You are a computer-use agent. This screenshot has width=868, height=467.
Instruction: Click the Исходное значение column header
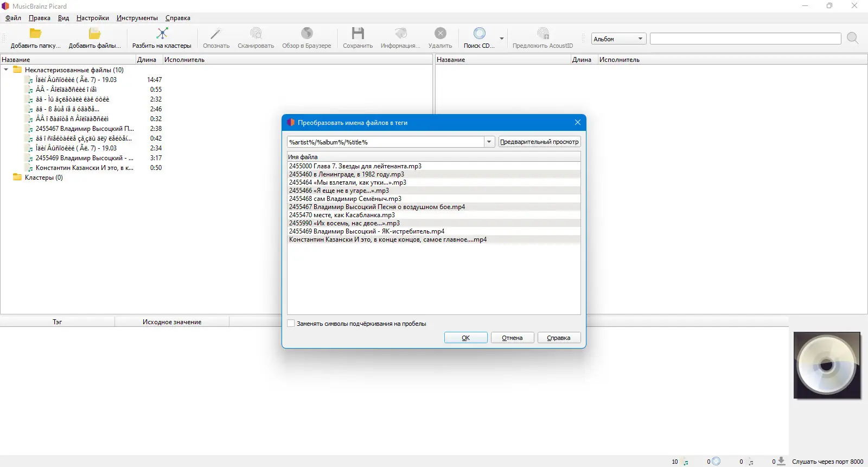[172, 322]
